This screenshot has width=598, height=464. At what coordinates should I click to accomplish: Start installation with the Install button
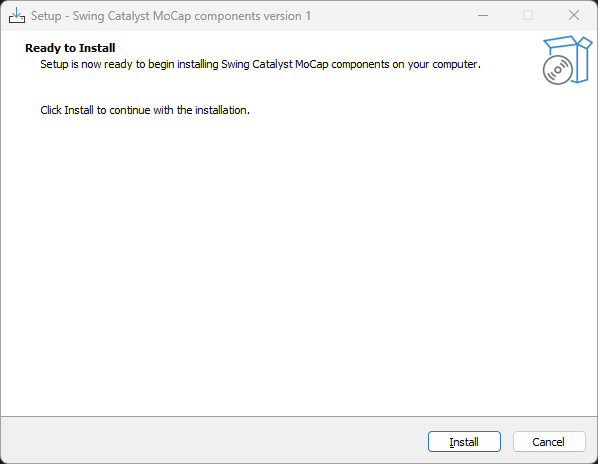point(464,442)
